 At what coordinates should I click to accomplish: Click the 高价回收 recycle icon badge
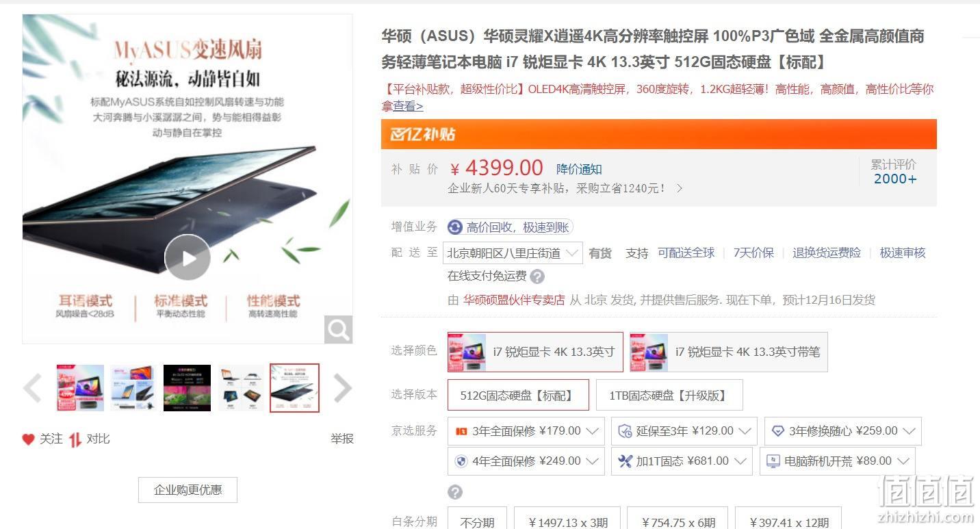455,227
